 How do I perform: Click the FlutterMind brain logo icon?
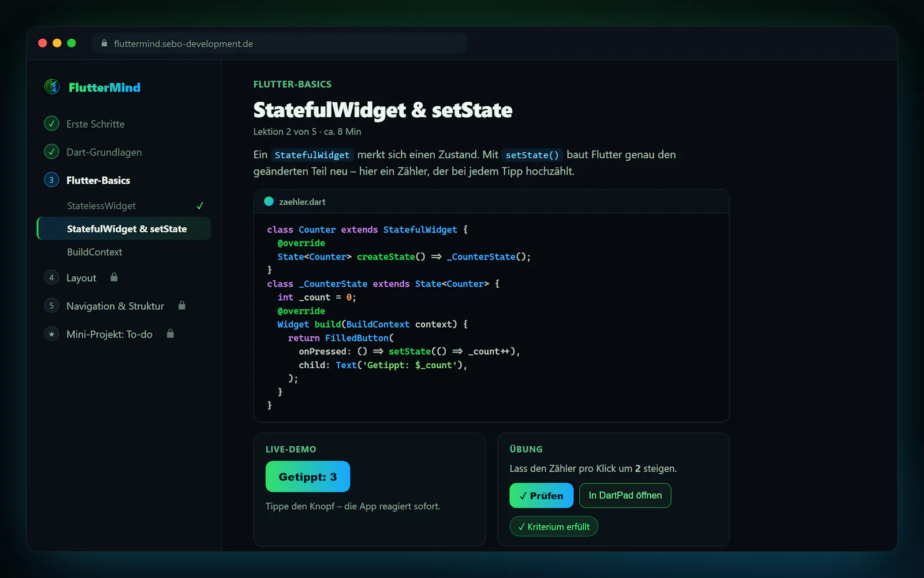click(52, 87)
